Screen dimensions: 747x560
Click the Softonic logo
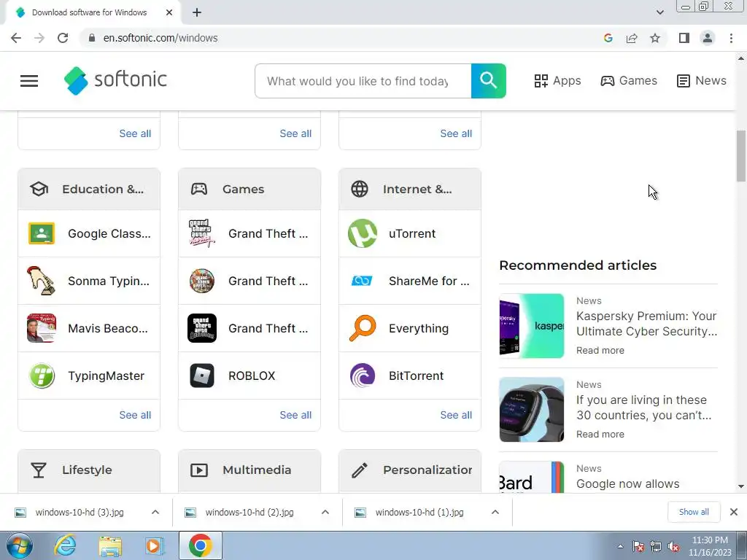(x=115, y=80)
